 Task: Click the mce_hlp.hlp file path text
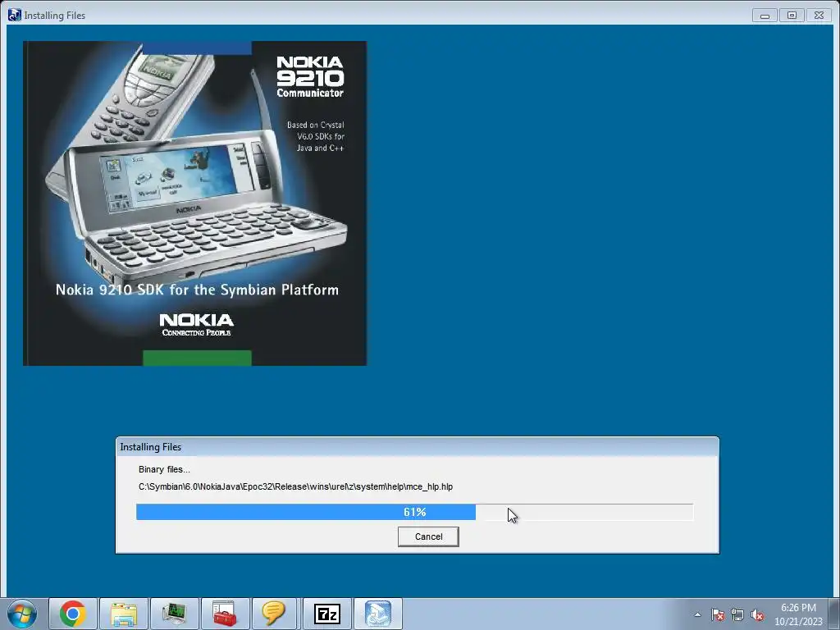(x=295, y=486)
